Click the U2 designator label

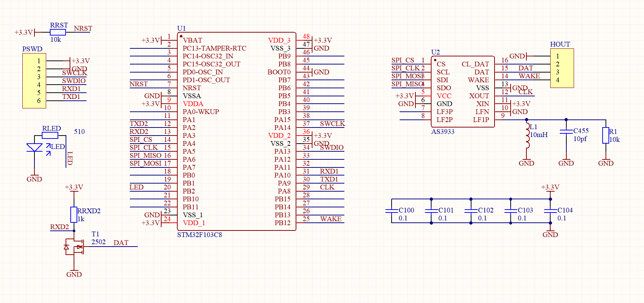[x=436, y=52]
